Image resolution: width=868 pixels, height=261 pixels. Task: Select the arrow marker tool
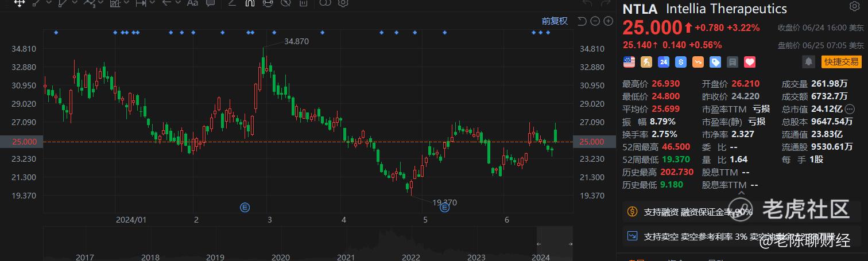pos(167,3)
